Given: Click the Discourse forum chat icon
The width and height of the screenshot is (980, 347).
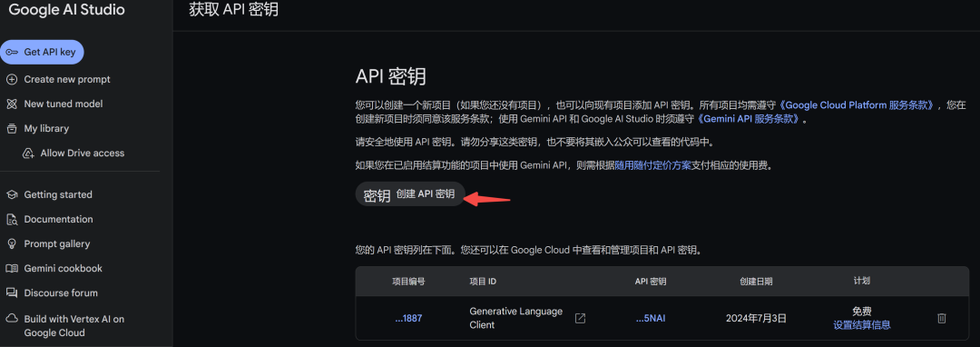Looking at the screenshot, I should click(12, 292).
